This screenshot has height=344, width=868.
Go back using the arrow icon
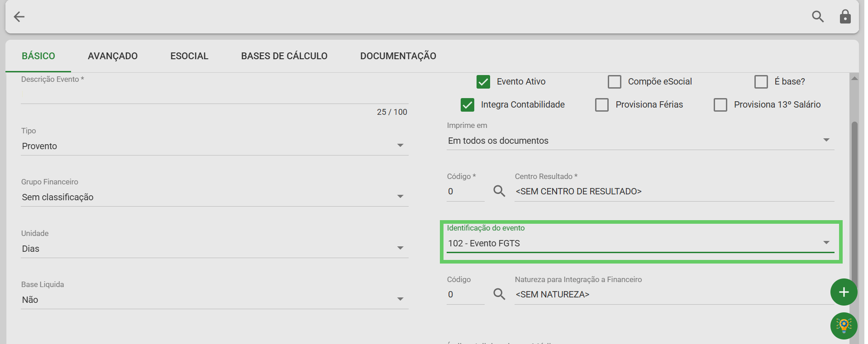pyautogui.click(x=19, y=17)
